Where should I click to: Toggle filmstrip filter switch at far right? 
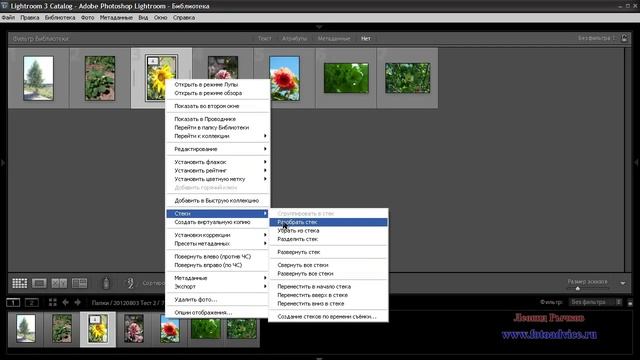click(630, 302)
